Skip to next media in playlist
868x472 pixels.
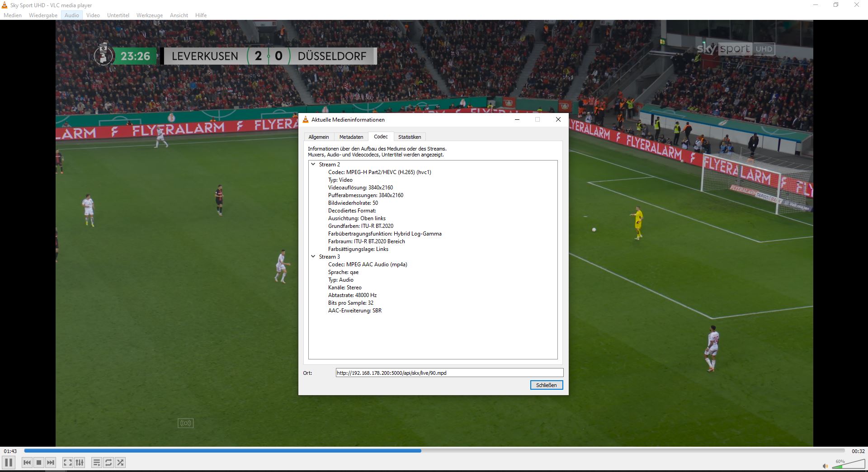coord(51,463)
